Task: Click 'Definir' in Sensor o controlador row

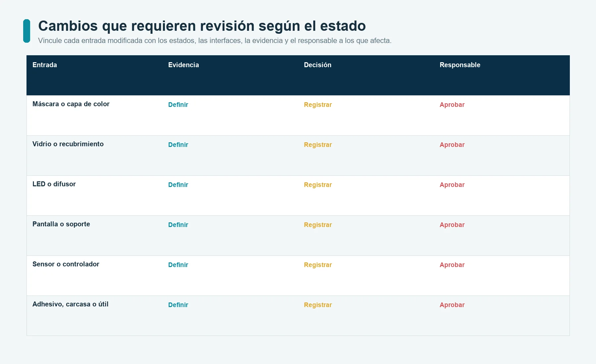Action: point(178,265)
